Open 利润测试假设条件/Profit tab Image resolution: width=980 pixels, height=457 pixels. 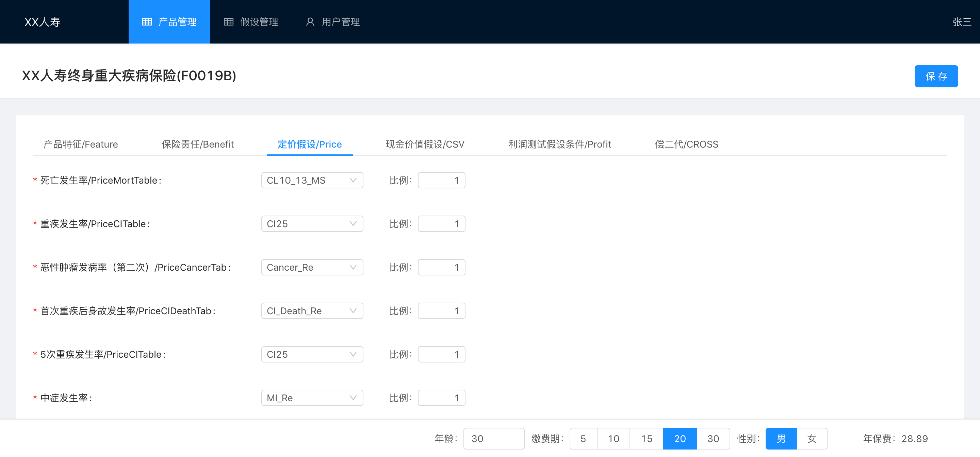pos(560,145)
